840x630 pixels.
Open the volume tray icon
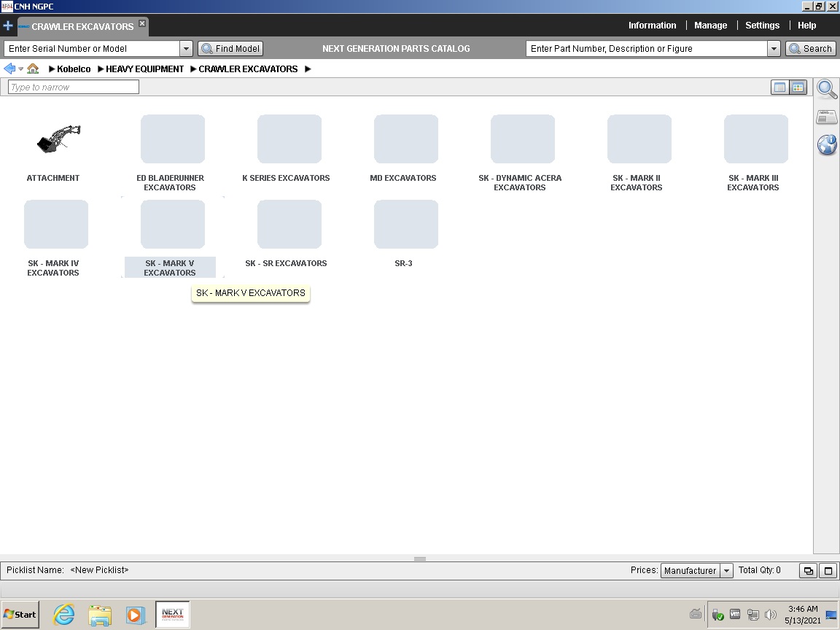point(770,615)
